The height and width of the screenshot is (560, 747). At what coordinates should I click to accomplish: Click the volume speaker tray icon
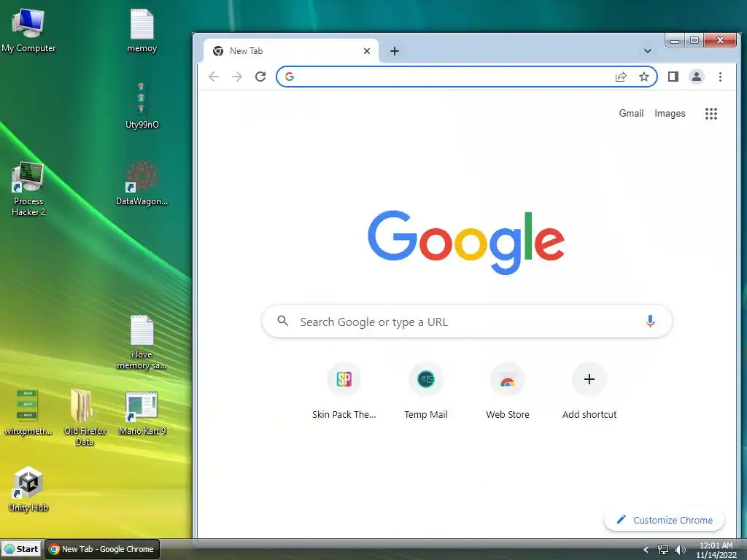coord(681,550)
